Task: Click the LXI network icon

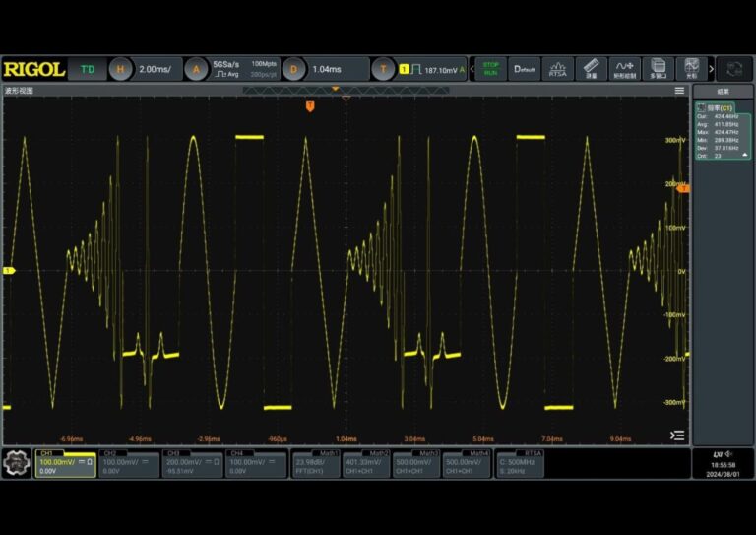Action: pyautogui.click(x=718, y=454)
